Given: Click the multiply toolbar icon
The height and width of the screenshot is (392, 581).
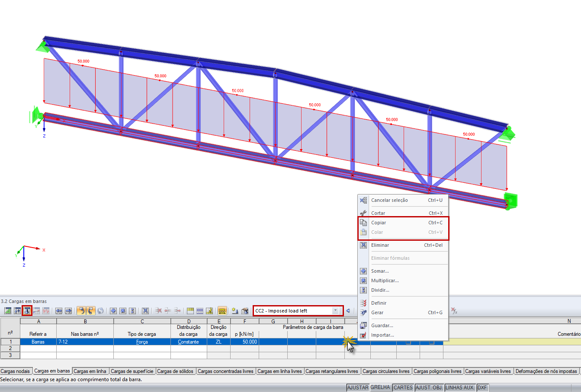Looking at the screenshot, I should pos(123,311).
